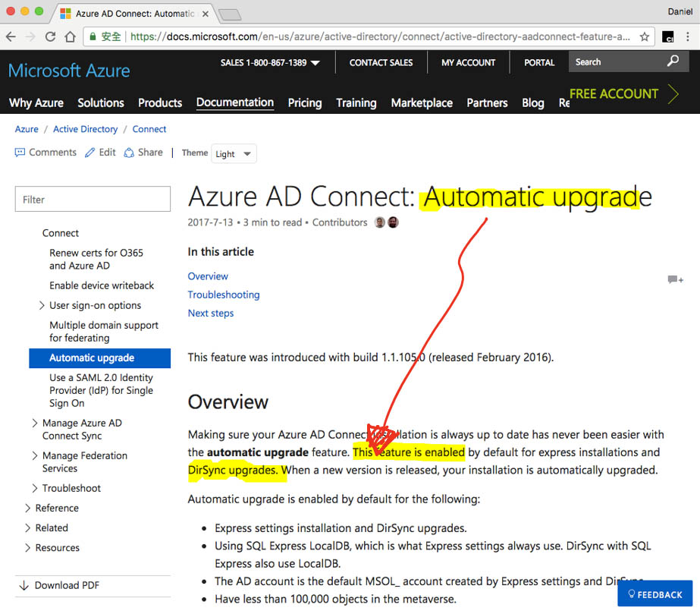Click the Connect heading in the sidebar
Image resolution: width=700 pixels, height=611 pixels.
(60, 233)
